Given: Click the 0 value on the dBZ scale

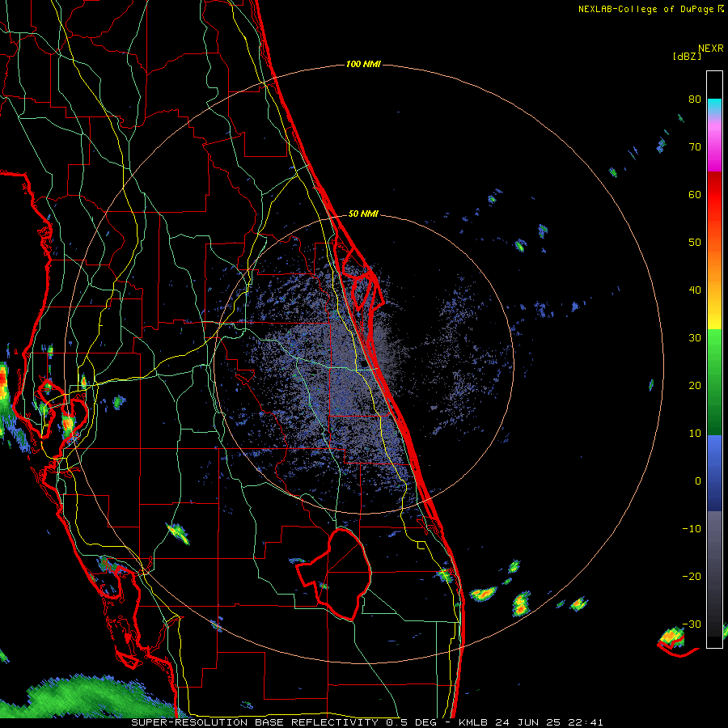Looking at the screenshot, I should (698, 481).
